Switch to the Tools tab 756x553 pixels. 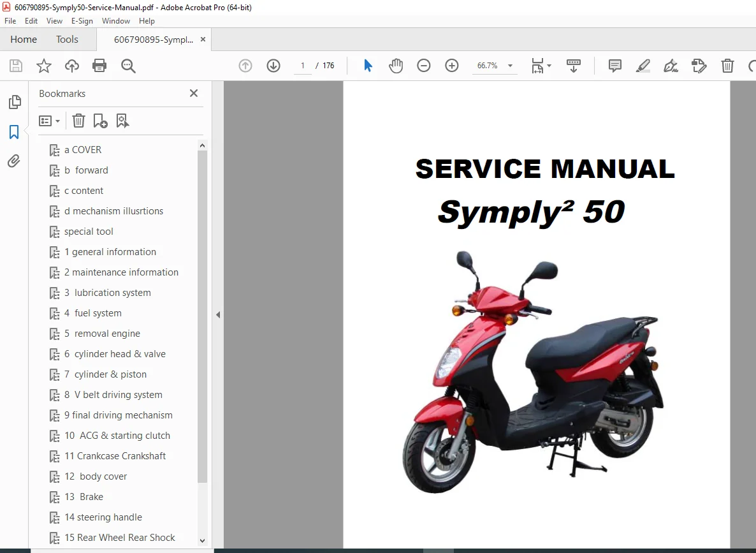pyautogui.click(x=67, y=40)
